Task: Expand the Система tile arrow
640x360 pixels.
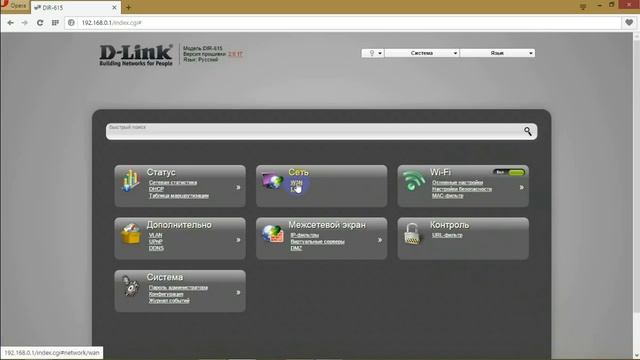Action: point(238,293)
